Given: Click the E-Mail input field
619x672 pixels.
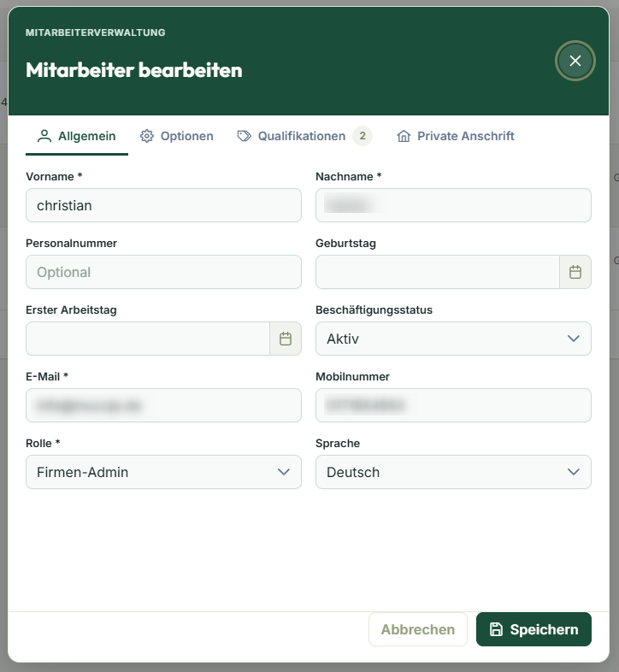Looking at the screenshot, I should click(163, 405).
